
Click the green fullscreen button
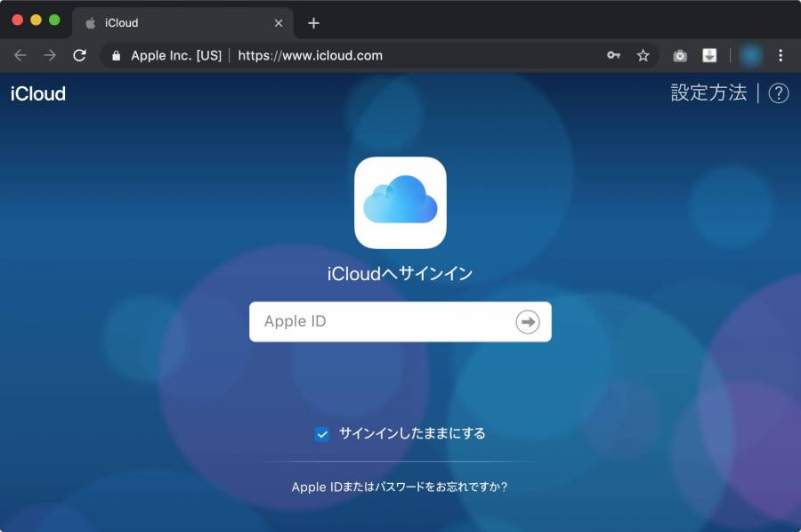54,20
